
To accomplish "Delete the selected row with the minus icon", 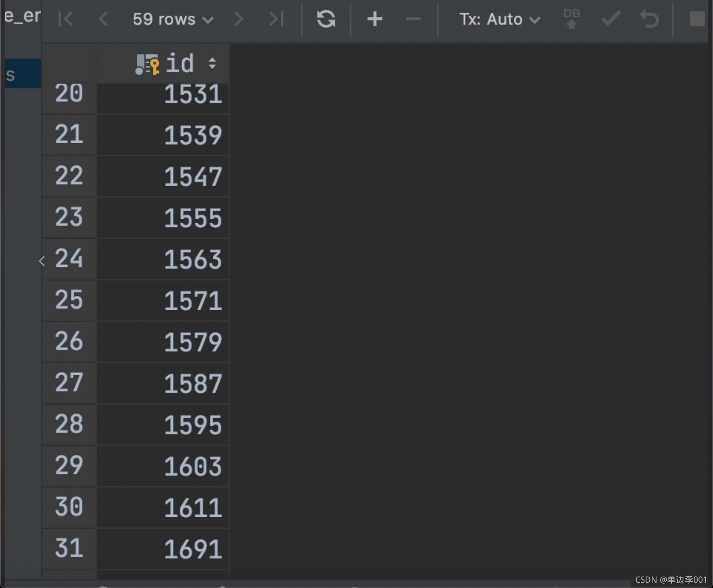I will (x=413, y=19).
